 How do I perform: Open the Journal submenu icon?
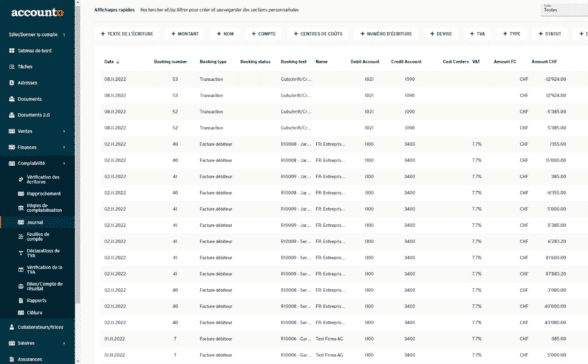21,222
